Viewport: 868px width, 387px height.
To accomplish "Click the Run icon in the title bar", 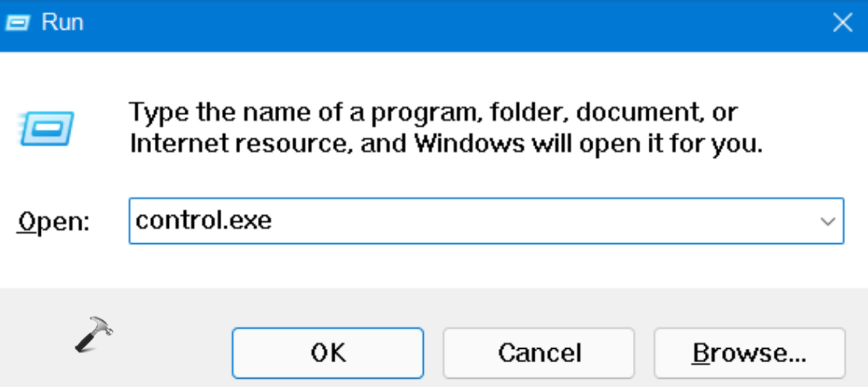I will [17, 23].
